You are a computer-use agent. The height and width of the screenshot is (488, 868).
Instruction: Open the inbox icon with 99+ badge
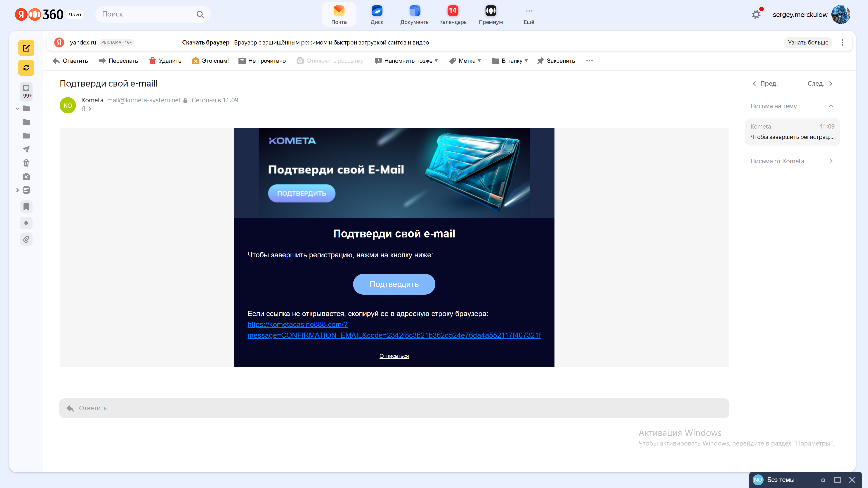26,91
